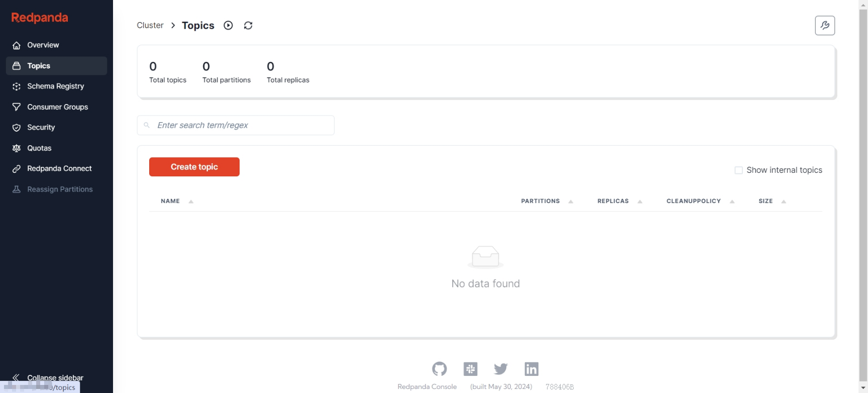Sort topics by Name column
Viewport: 868px width, 393px height.
(x=170, y=201)
